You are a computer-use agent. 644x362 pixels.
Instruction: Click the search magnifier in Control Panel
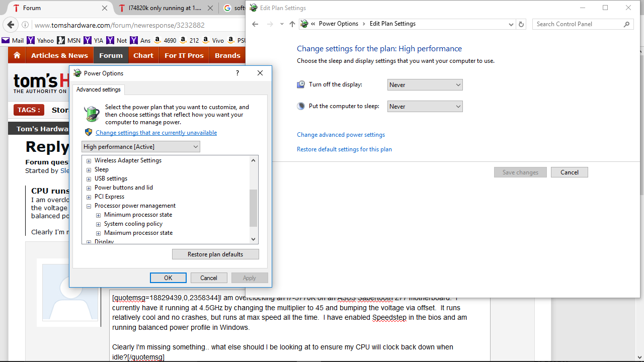tap(626, 24)
